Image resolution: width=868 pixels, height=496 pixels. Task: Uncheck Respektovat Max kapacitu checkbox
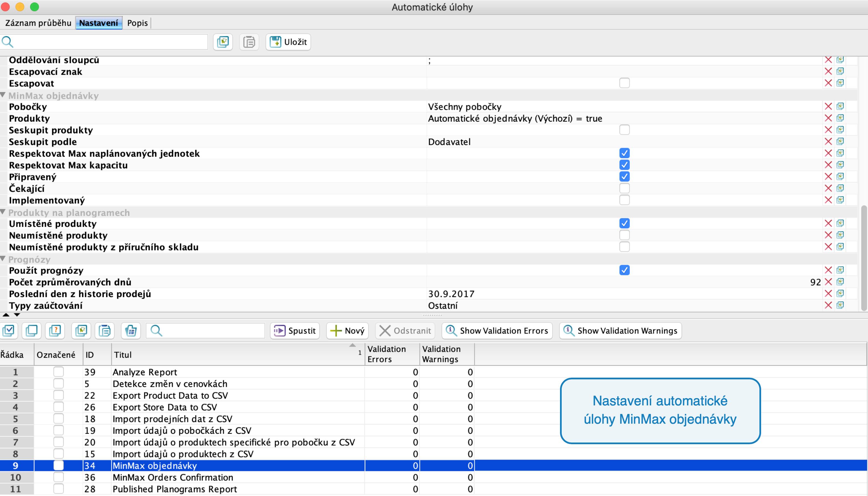[624, 165]
